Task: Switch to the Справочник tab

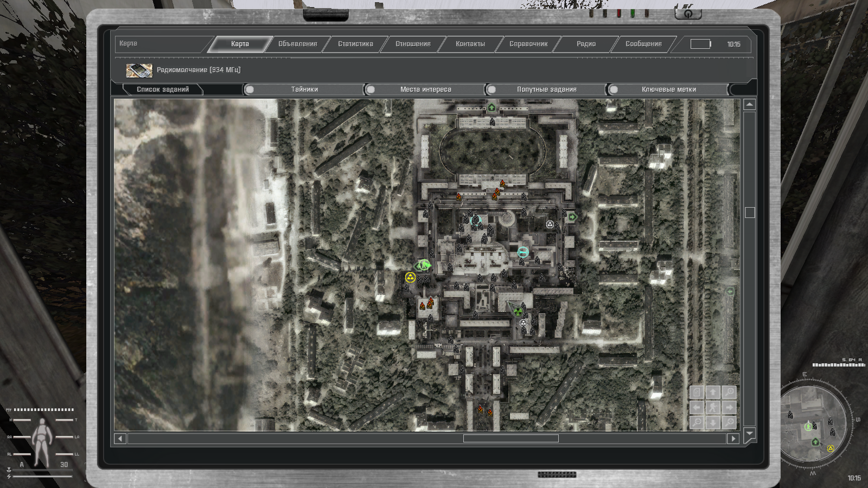Action: (x=528, y=44)
